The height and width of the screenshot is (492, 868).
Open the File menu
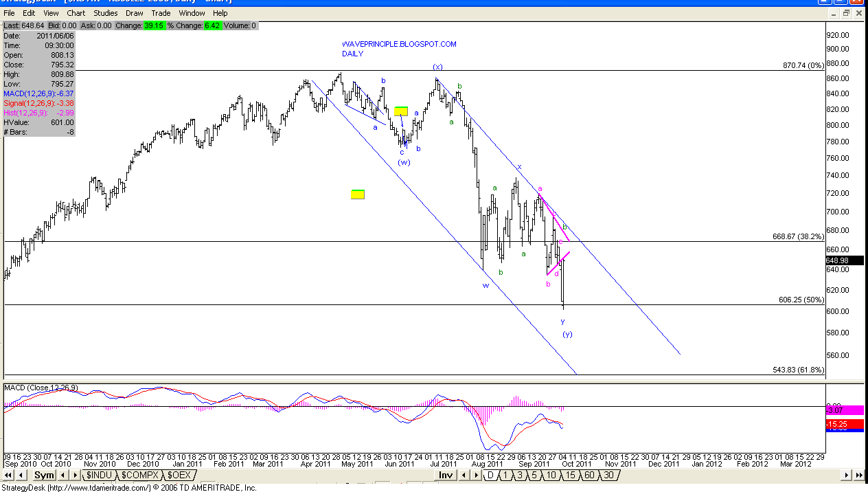tap(10, 13)
